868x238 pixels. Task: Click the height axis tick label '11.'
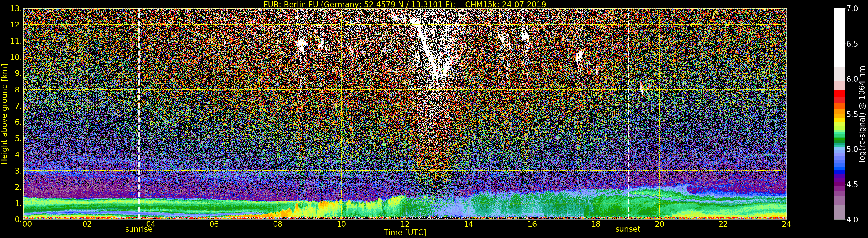16,41
